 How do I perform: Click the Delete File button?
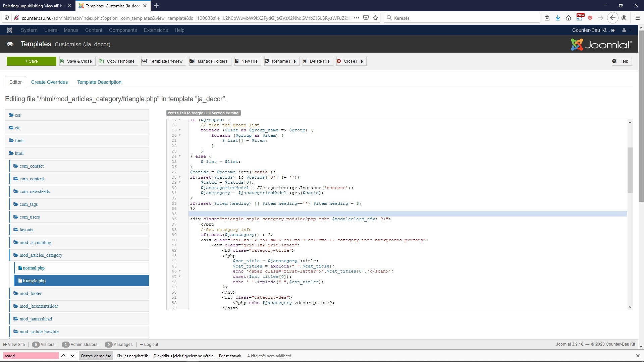click(x=317, y=61)
